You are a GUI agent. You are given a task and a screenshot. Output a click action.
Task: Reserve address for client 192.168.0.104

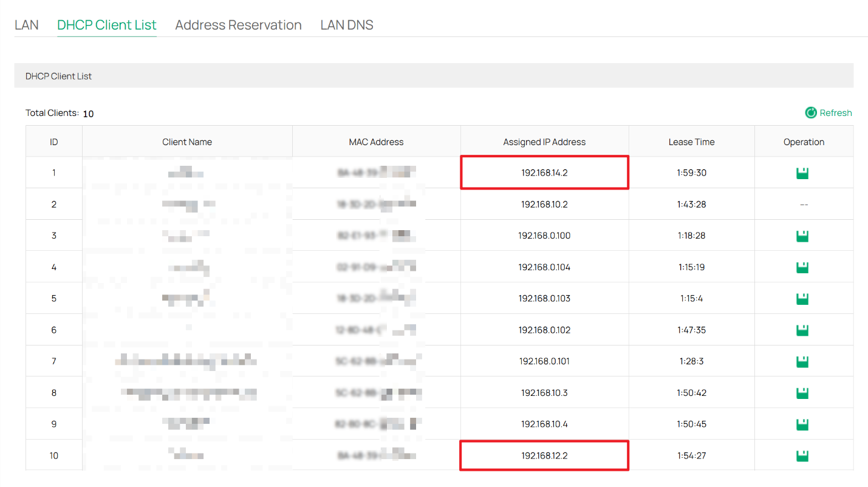(802, 268)
